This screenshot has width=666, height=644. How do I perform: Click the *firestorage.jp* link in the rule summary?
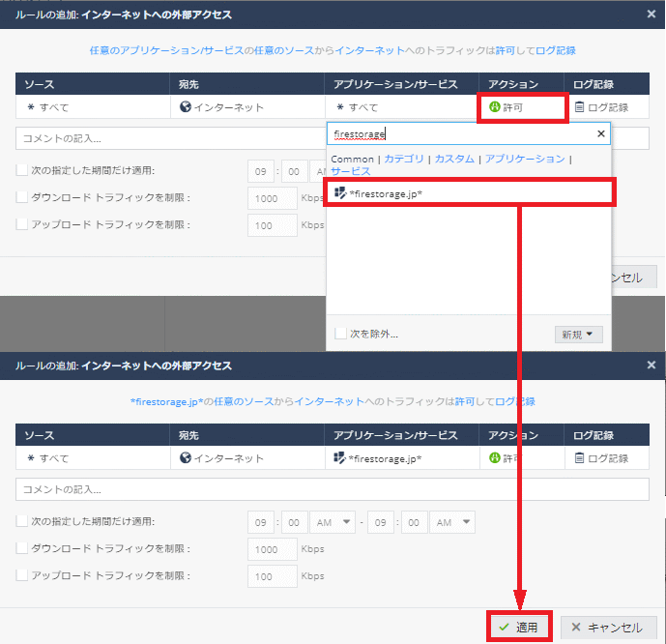[x=165, y=401]
